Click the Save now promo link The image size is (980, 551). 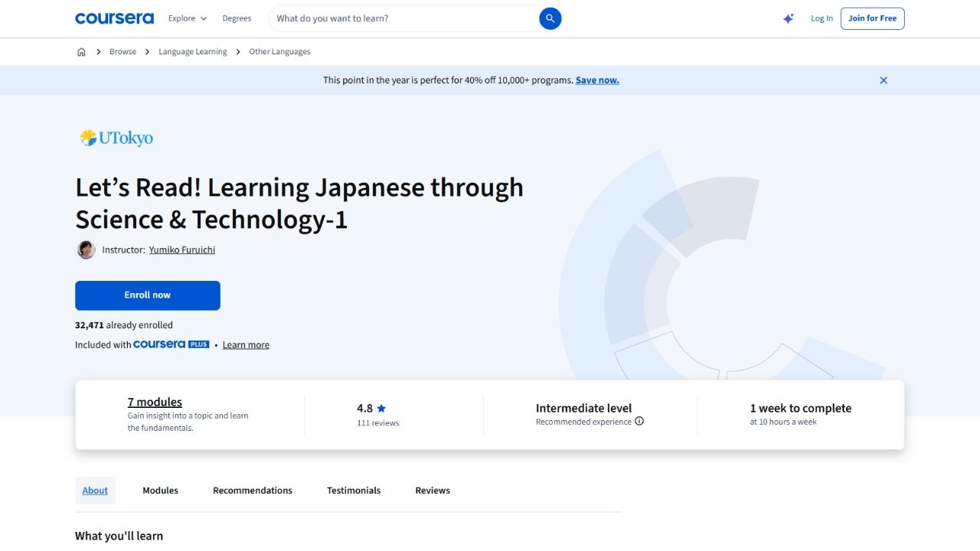point(597,80)
